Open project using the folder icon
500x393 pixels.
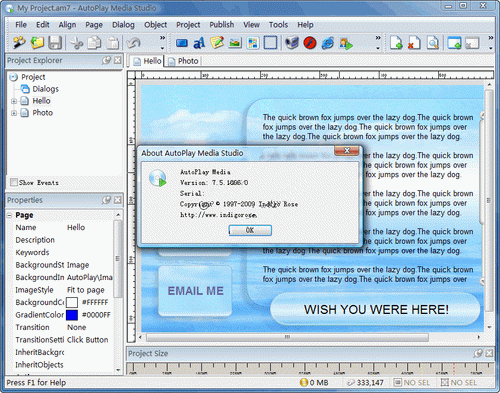tap(37, 43)
